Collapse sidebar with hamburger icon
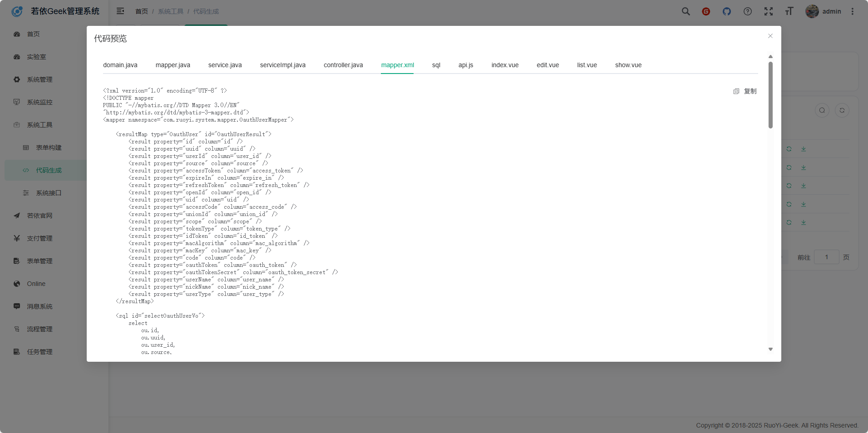Image resolution: width=868 pixels, height=433 pixels. 120,11
